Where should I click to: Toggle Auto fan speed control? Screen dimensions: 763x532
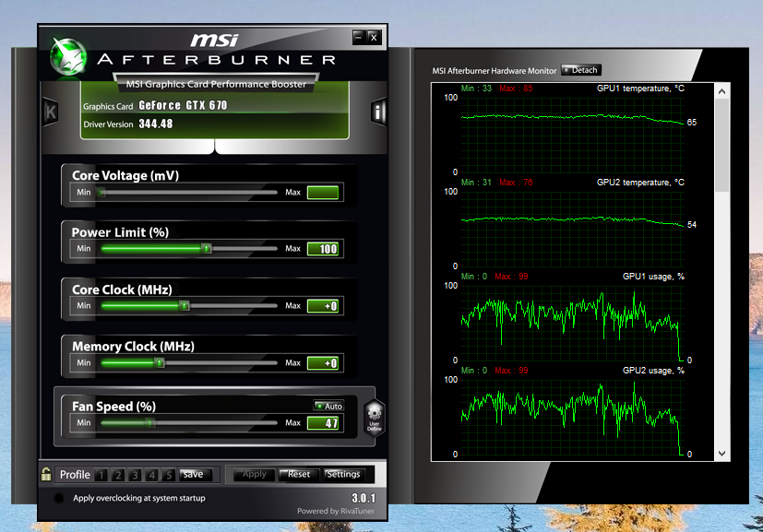[x=329, y=406]
